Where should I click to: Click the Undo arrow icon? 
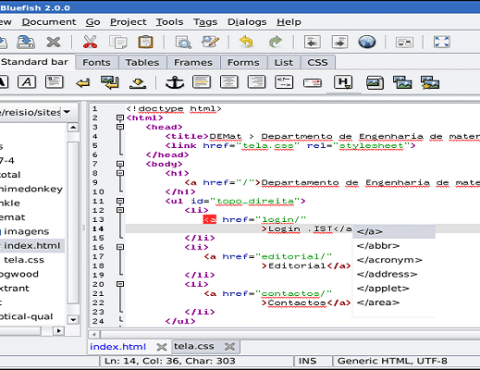246,42
